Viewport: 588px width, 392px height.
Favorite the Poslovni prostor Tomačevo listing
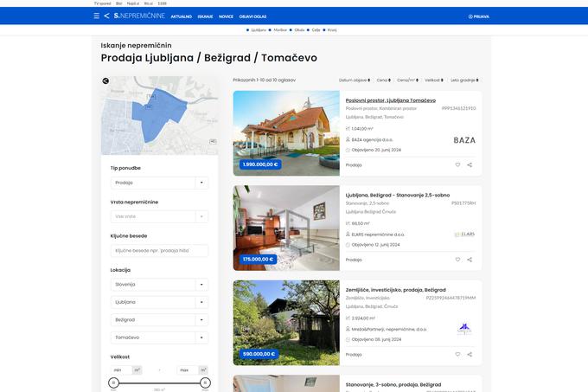457,164
